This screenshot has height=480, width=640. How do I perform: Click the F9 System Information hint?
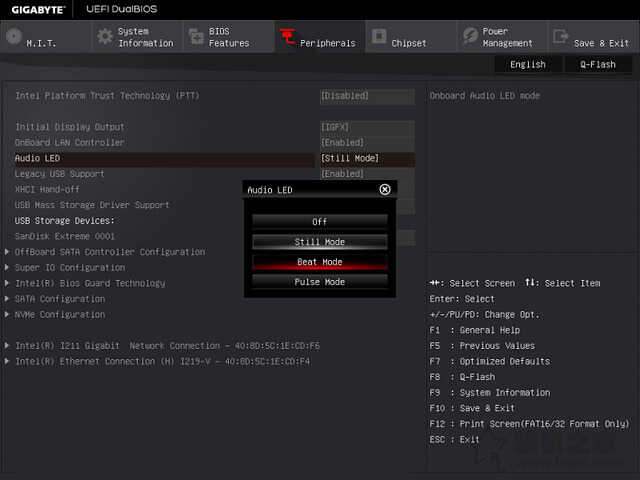[x=490, y=393]
